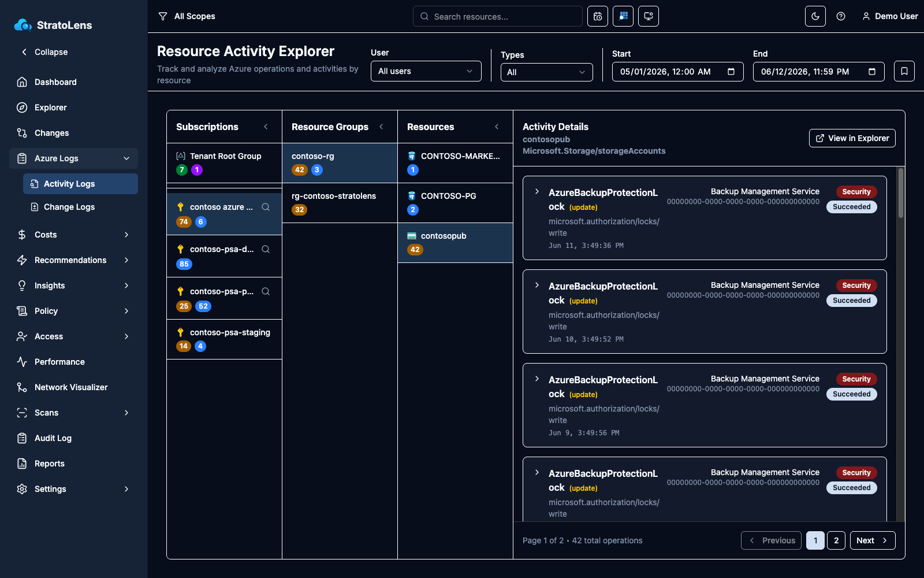Open the User dropdown showing All users

tap(426, 71)
